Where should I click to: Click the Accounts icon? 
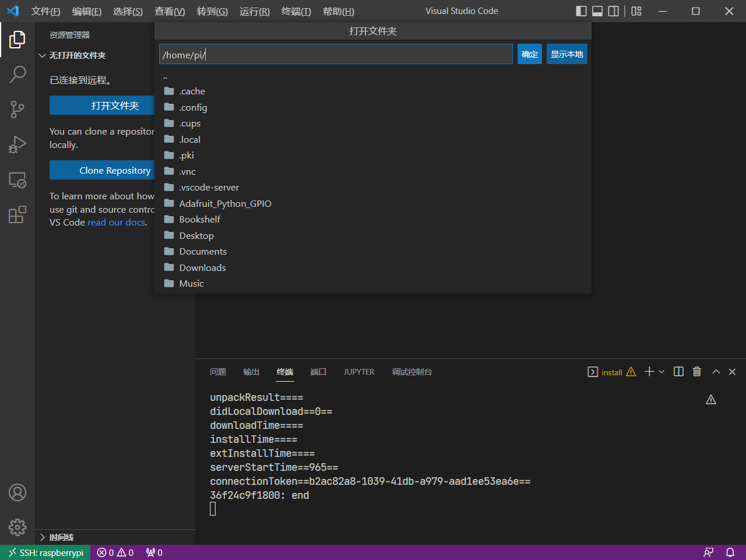click(17, 492)
